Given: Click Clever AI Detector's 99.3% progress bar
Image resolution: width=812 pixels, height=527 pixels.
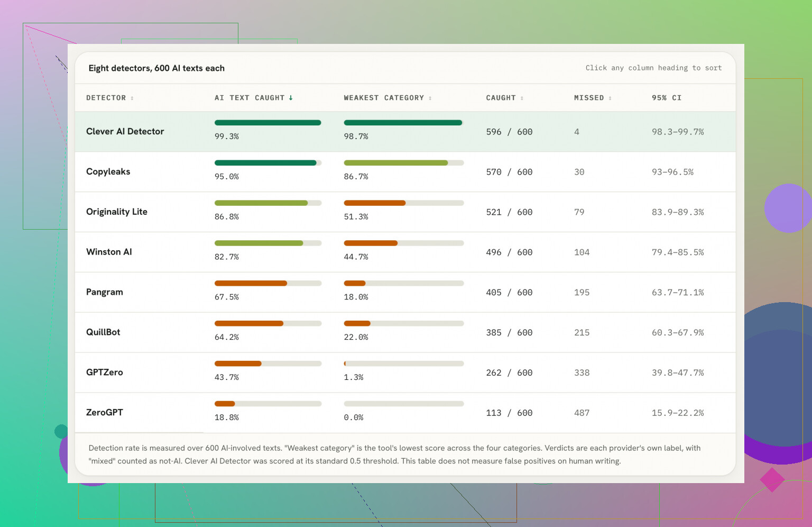Looking at the screenshot, I should click(x=268, y=123).
